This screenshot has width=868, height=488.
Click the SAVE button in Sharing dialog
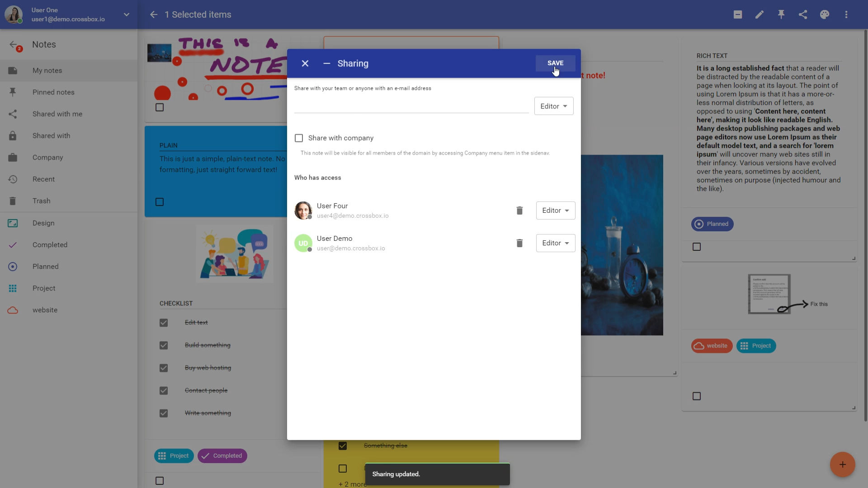click(x=555, y=63)
